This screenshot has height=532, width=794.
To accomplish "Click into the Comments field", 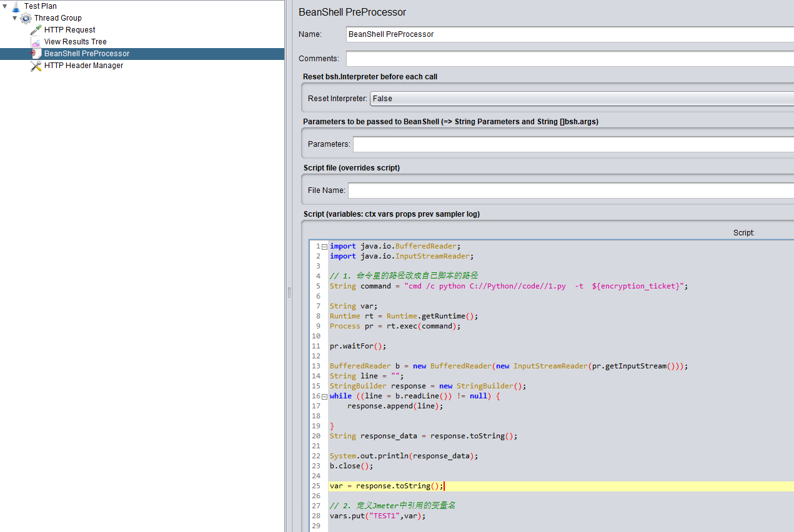I will coord(570,59).
